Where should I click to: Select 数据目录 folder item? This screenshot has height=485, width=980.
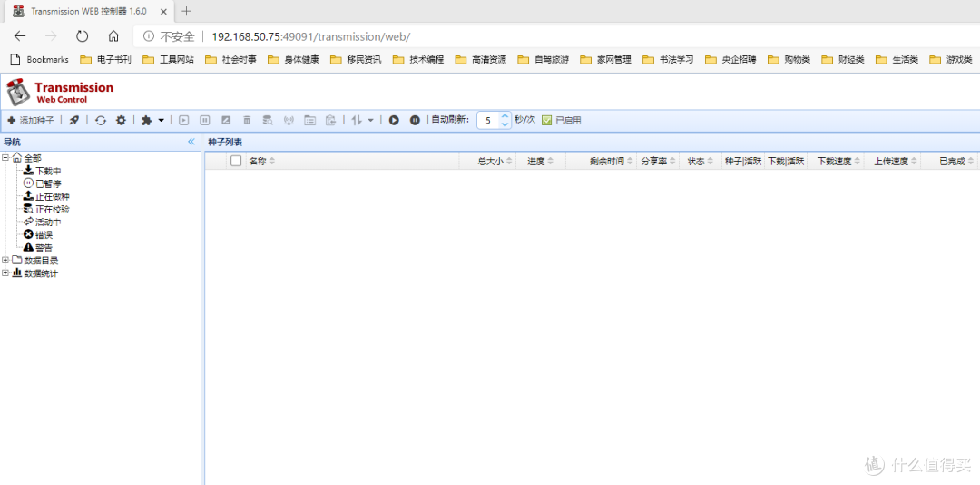pyautogui.click(x=41, y=261)
